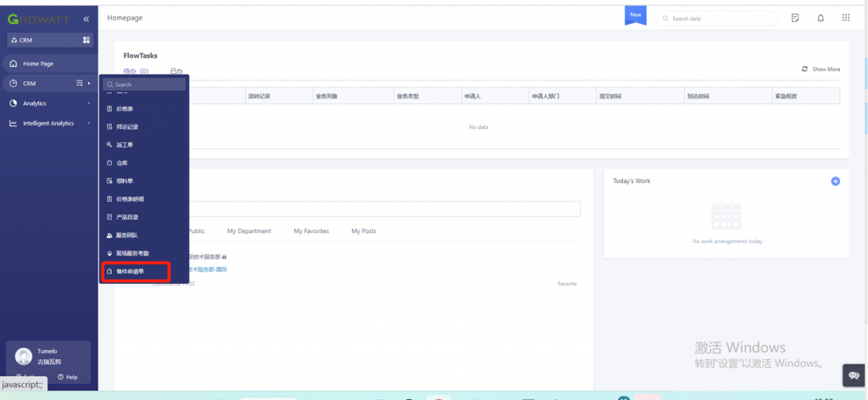868x400 pixels.
Task: Click the Growatt logo
Action: click(39, 19)
